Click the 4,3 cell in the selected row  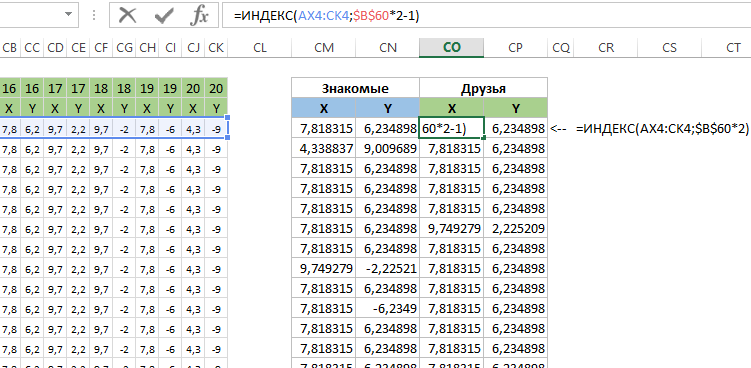pos(193,128)
